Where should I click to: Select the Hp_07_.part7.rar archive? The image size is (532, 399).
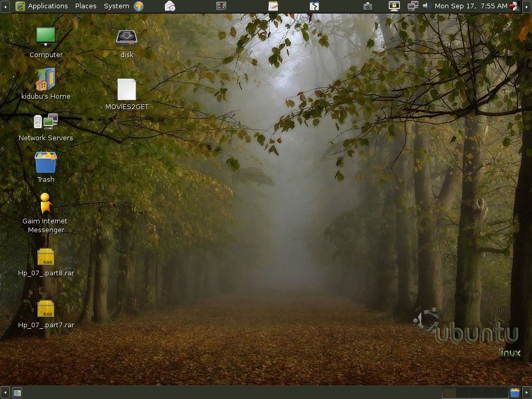pos(46,309)
